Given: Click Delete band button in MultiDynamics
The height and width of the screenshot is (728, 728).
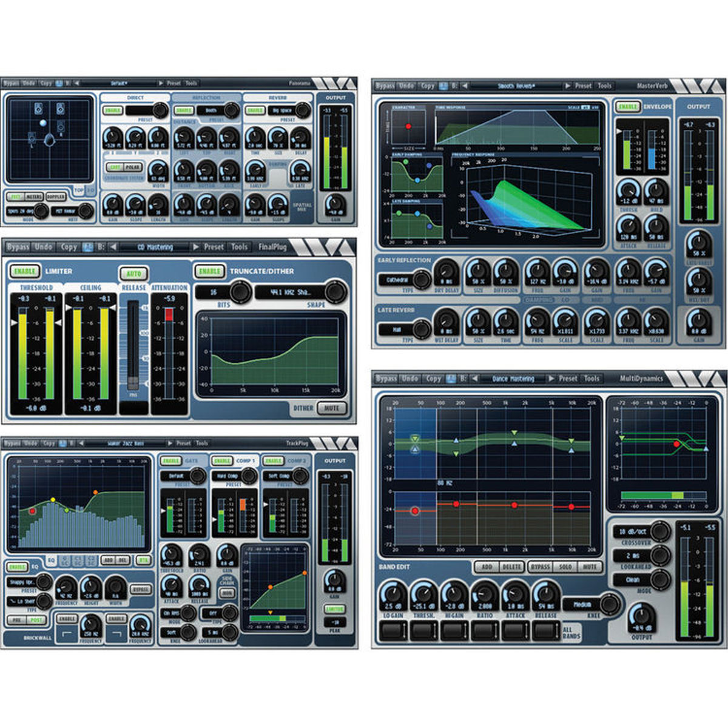Looking at the screenshot, I should tap(511, 567).
